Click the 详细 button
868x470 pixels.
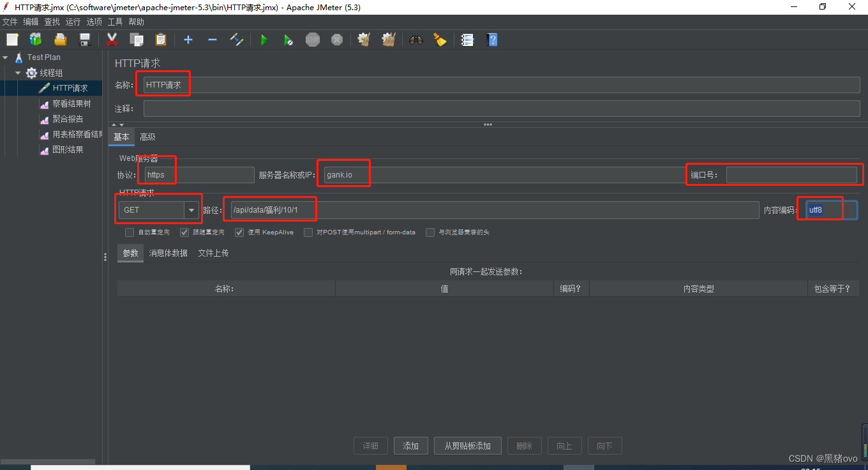pyautogui.click(x=370, y=446)
